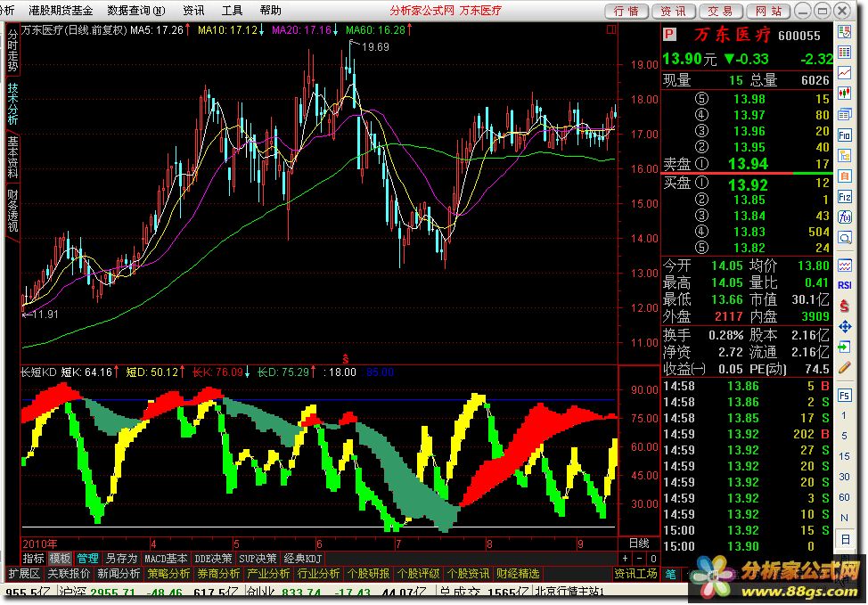Open the 港股期货基金 menu
Viewport: 868px width, 605px height.
coord(61,11)
